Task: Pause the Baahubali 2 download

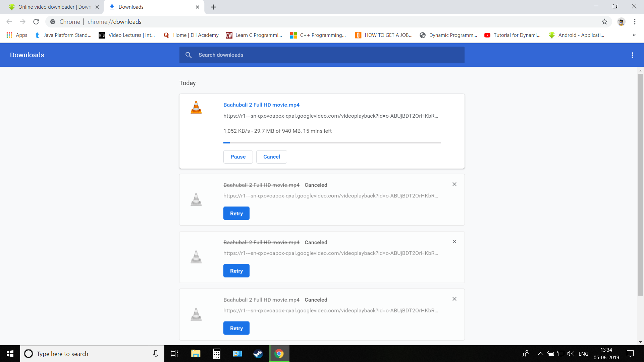Action: point(238,157)
